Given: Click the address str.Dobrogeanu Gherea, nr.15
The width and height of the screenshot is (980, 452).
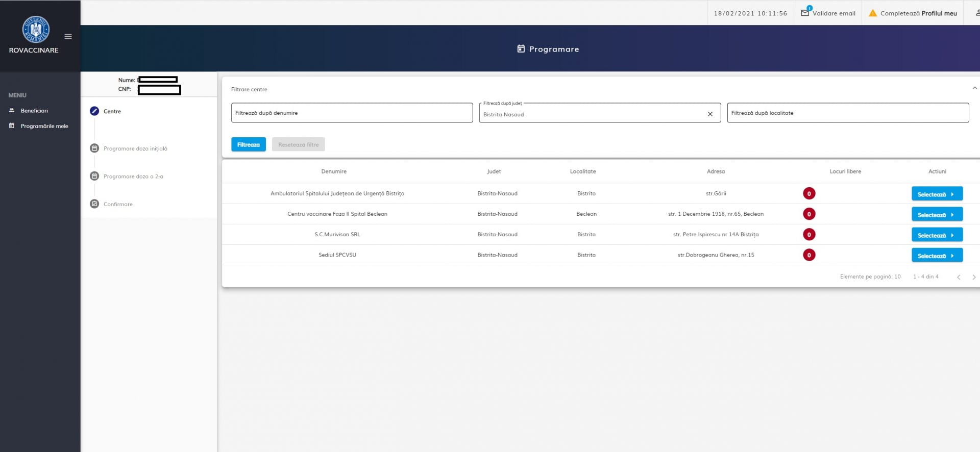Looking at the screenshot, I should (x=716, y=255).
